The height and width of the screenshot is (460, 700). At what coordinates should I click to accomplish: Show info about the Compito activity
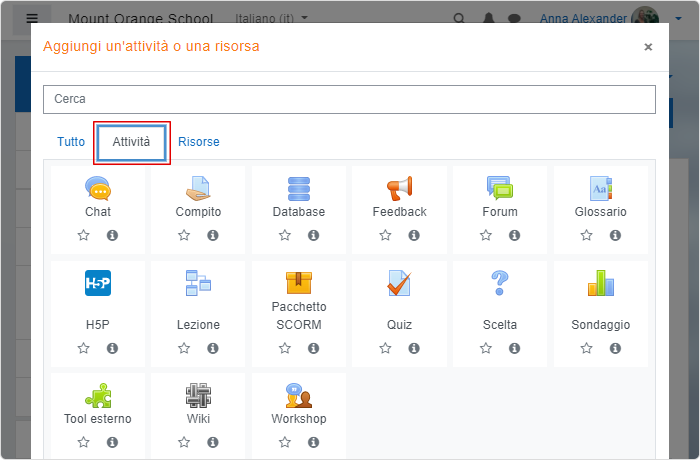tap(212, 235)
